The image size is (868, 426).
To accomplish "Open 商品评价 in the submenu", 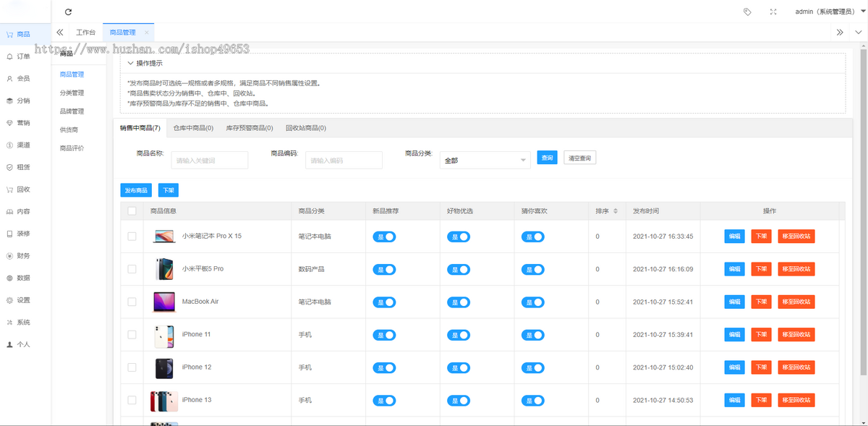I will click(x=72, y=148).
